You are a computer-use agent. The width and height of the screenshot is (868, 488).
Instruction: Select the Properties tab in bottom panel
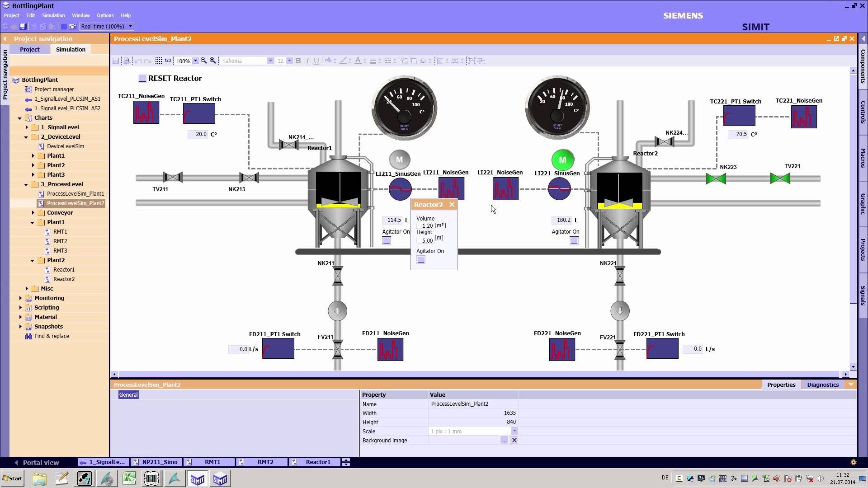coord(782,385)
